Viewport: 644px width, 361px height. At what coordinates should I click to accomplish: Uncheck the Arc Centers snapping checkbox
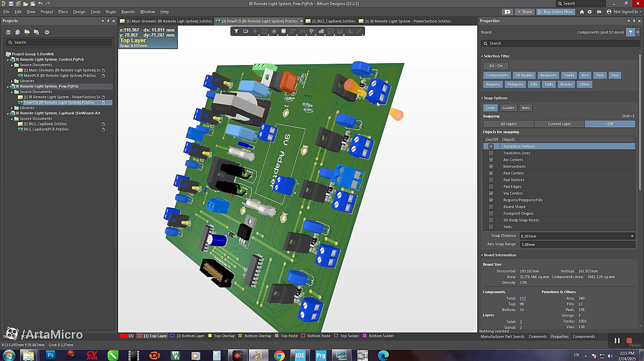point(491,160)
